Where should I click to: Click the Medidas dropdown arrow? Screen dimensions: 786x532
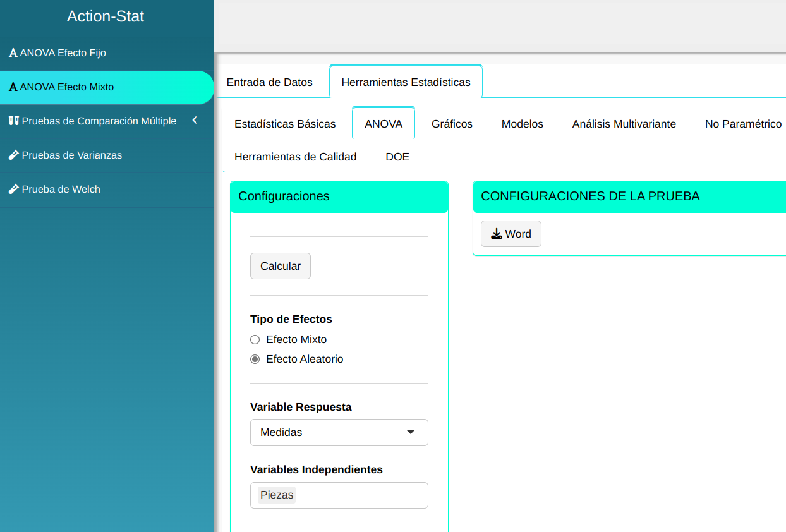[411, 432]
